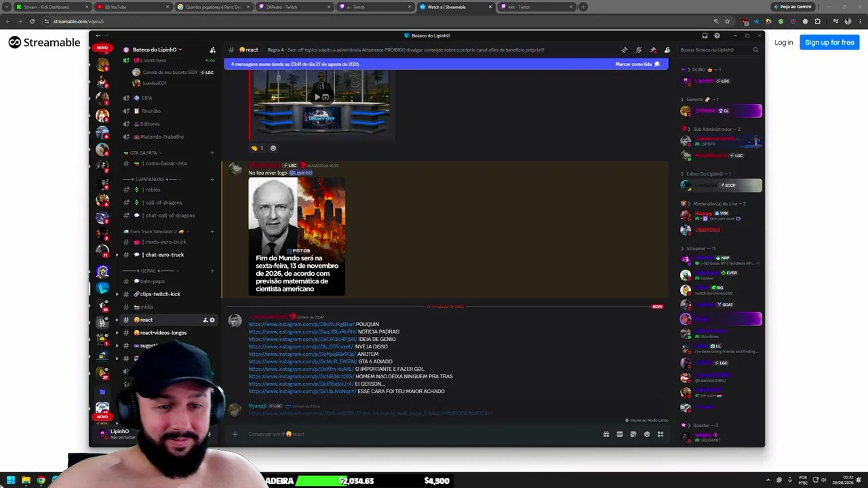Open the sticker picker icon

pos(633,434)
